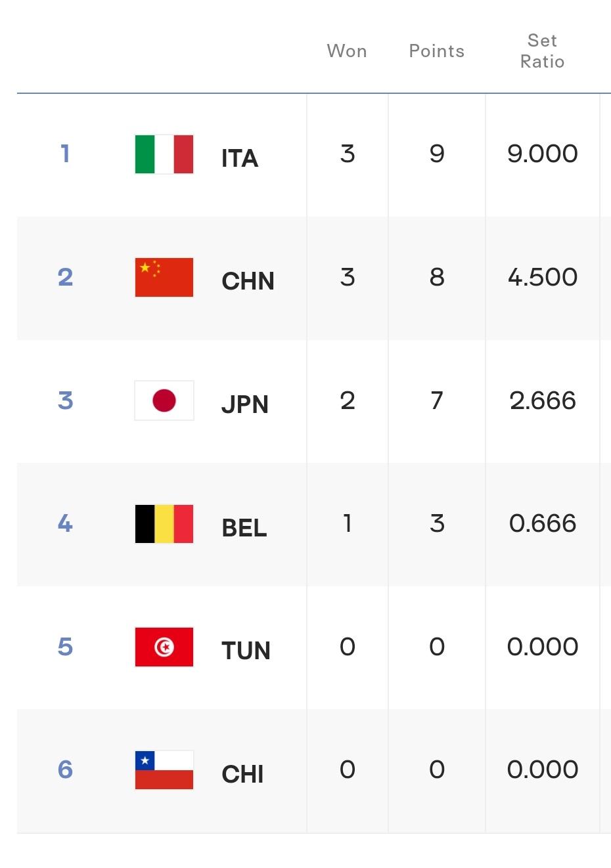Image resolution: width=611 pixels, height=868 pixels.
Task: Open the ITA team link
Action: [x=240, y=158]
